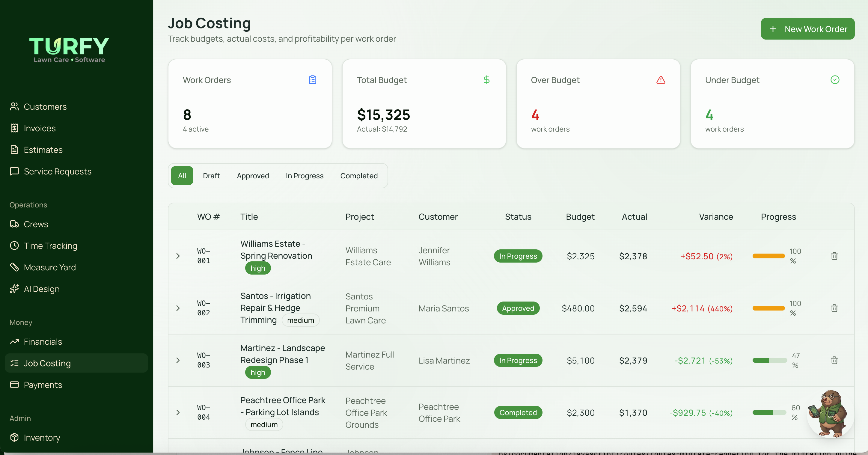Click the WO # column header

point(208,217)
